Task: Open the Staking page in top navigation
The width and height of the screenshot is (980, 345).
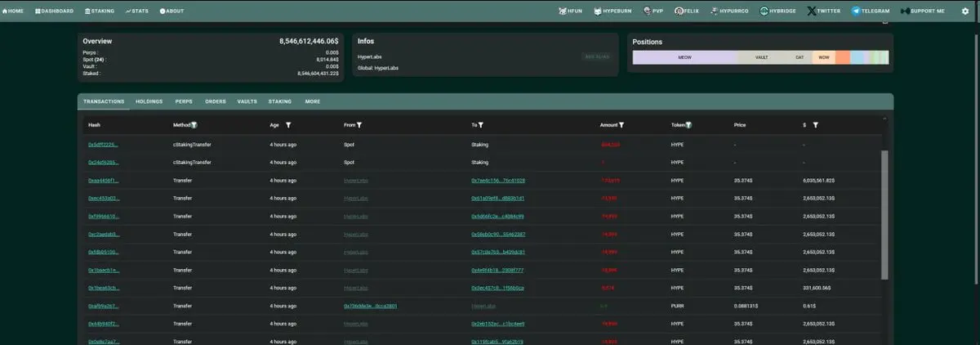Action: (x=100, y=11)
